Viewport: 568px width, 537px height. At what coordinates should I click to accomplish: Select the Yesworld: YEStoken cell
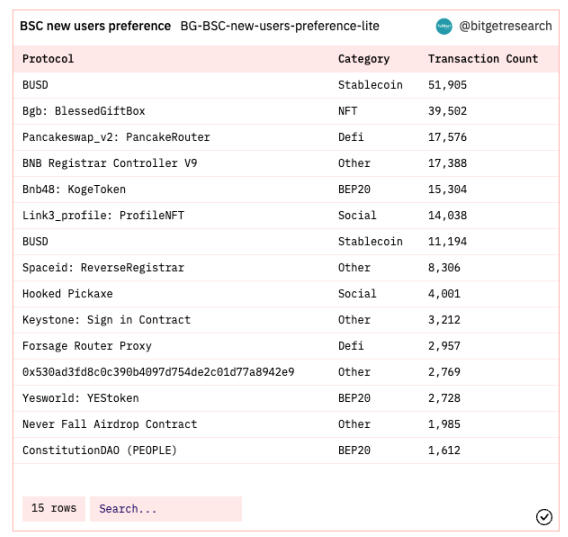[x=80, y=398]
